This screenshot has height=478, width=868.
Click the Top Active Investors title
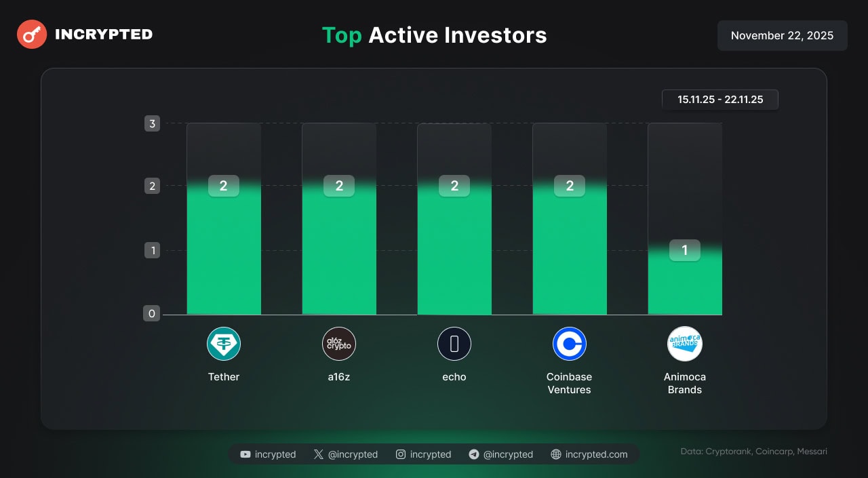[434, 35]
